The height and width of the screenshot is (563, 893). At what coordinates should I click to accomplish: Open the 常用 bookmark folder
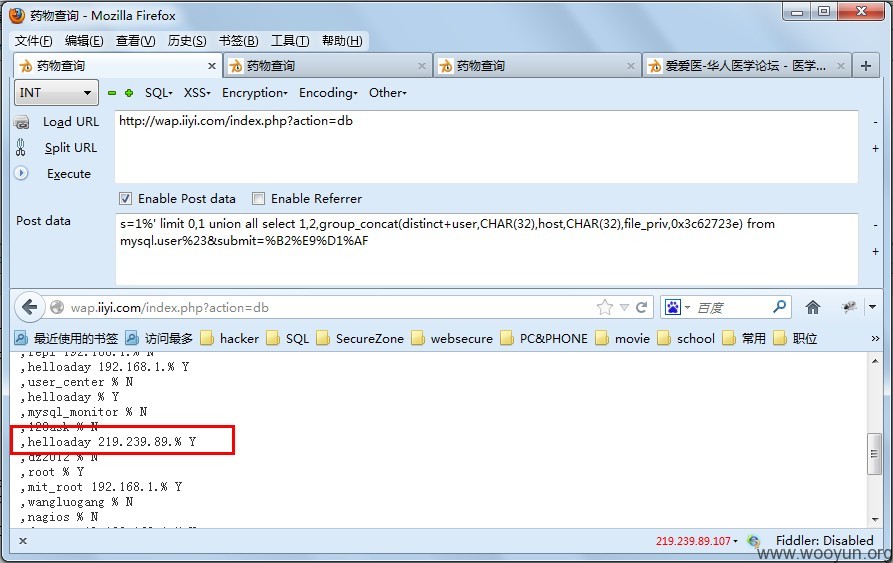(x=744, y=339)
